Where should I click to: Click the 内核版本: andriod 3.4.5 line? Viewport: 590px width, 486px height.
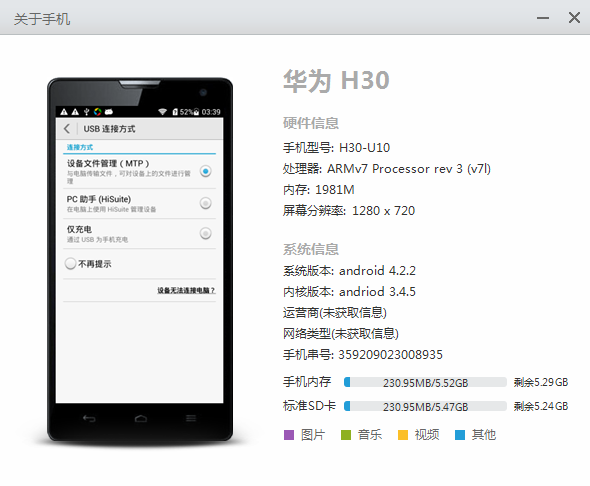pos(349,292)
